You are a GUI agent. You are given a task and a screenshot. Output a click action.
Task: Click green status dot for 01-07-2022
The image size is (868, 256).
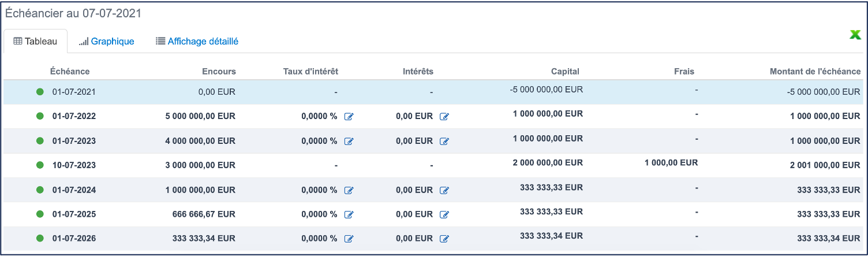[40, 116]
